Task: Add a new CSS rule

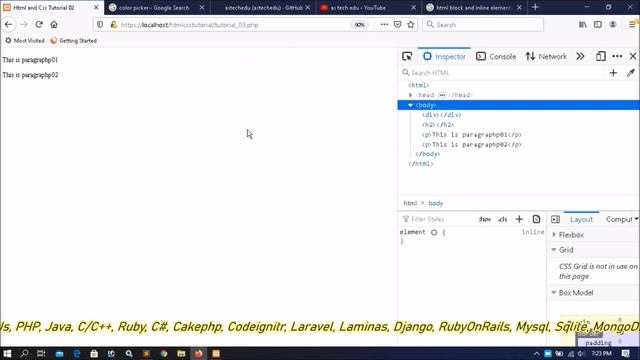Action: point(519,220)
